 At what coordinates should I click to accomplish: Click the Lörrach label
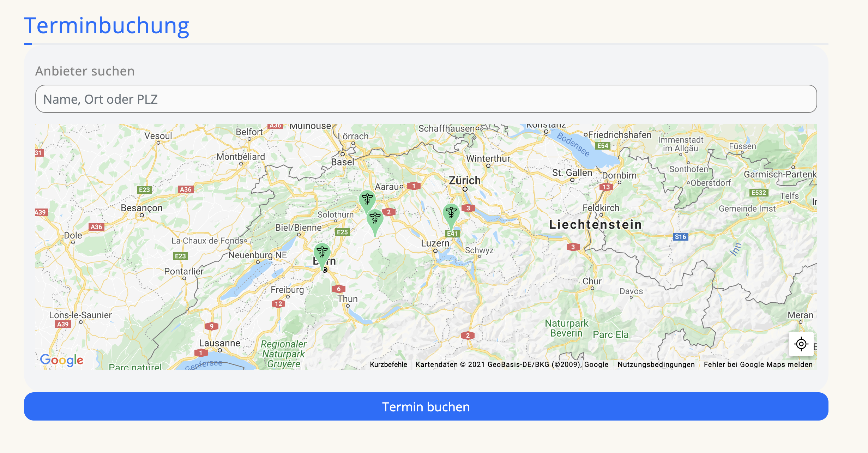coord(353,136)
